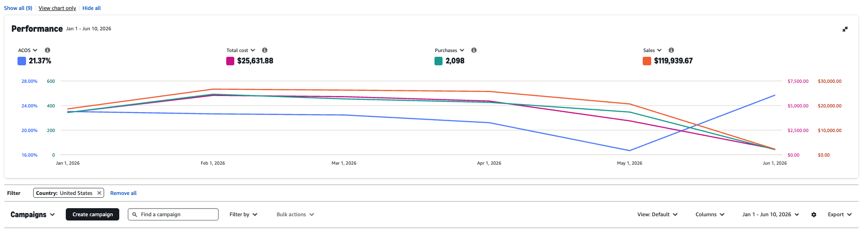Click the Create campaign button
868x229 pixels.
pos(93,214)
